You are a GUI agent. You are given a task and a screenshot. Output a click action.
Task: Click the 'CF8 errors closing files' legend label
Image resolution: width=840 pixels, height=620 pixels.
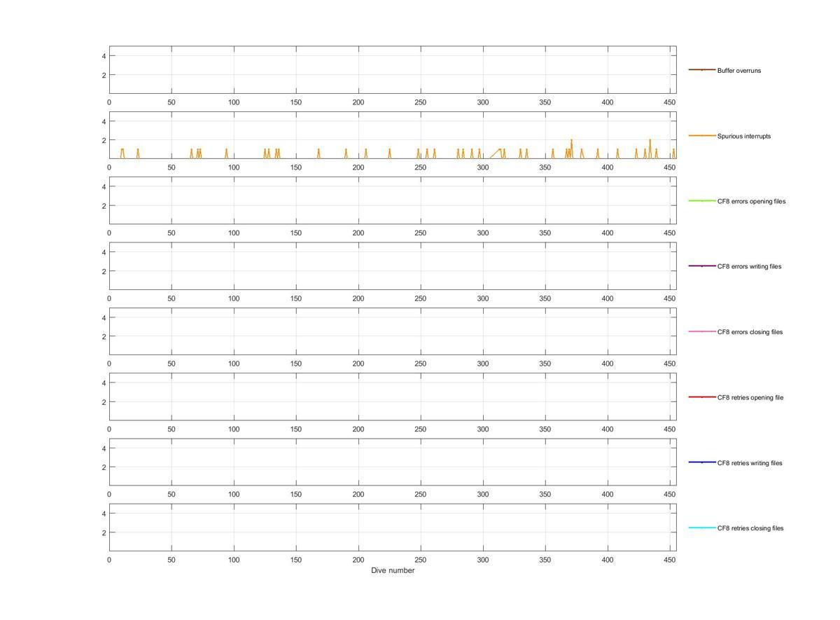[x=750, y=332]
